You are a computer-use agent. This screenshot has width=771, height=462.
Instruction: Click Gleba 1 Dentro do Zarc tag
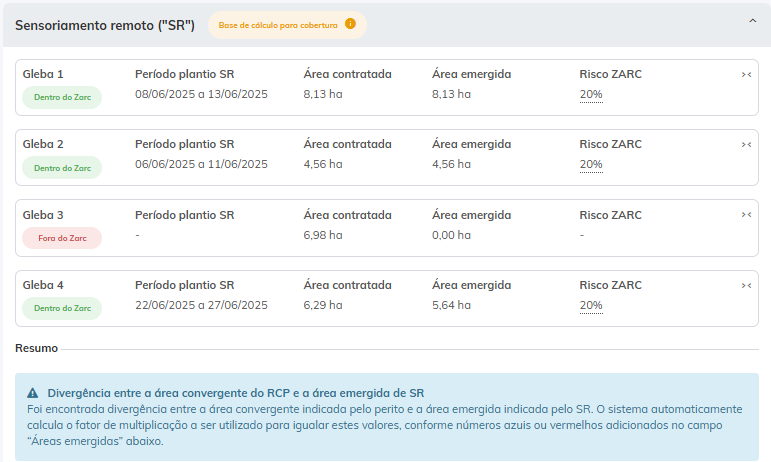[62, 98]
